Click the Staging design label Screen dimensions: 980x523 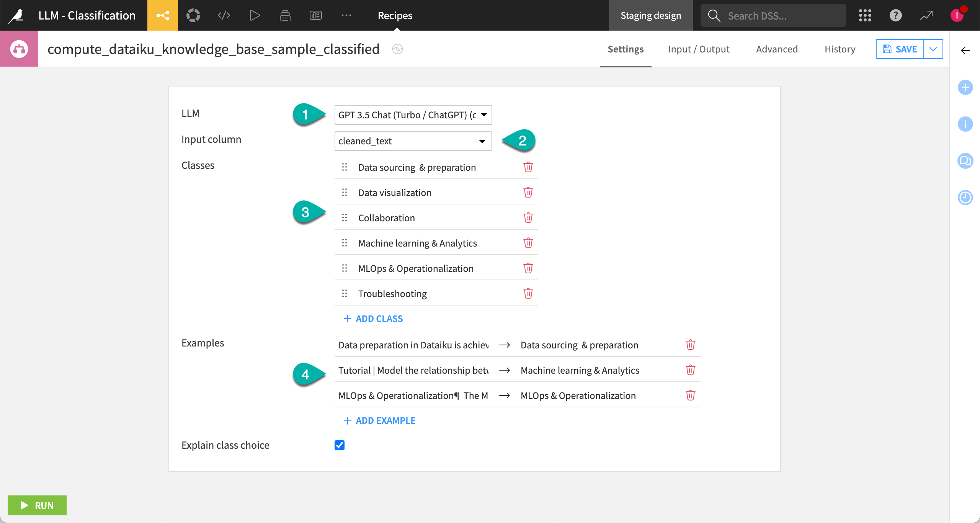point(651,15)
